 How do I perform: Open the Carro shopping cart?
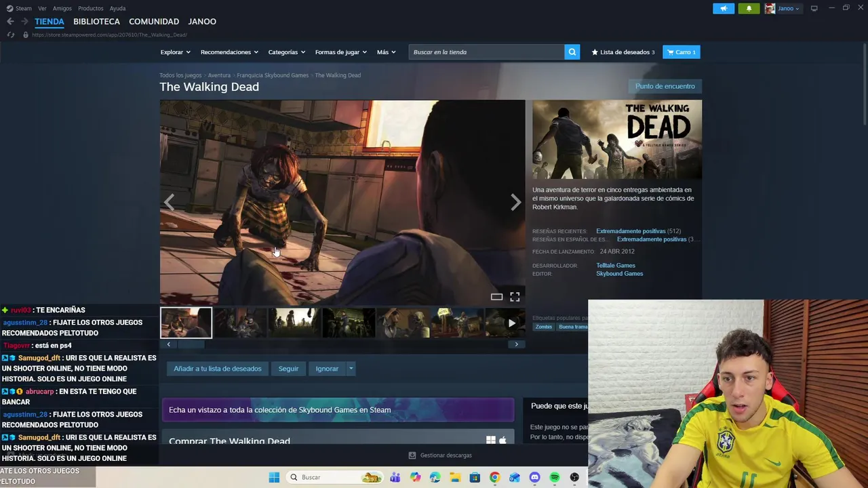coord(682,52)
